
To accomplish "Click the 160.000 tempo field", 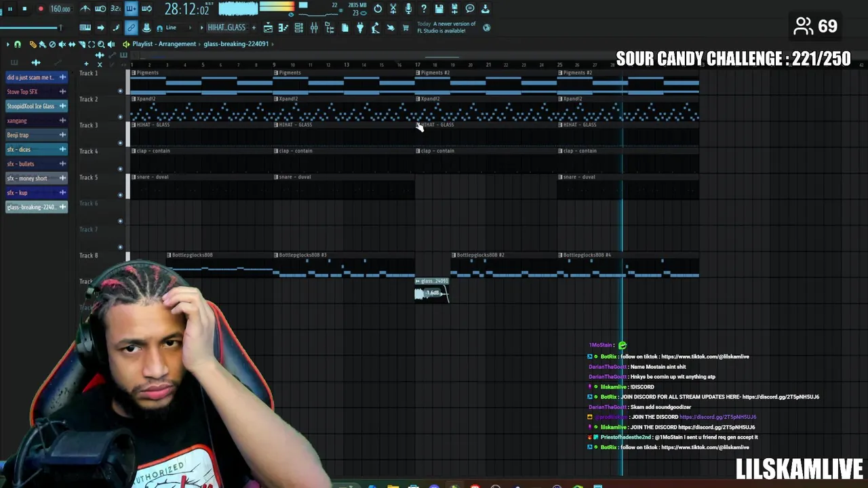I will click(x=60, y=9).
